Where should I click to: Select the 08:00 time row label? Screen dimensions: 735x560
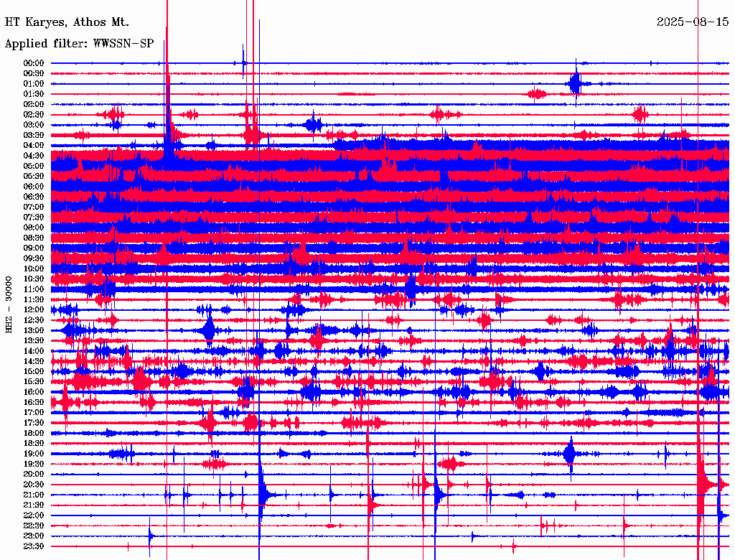[33, 228]
